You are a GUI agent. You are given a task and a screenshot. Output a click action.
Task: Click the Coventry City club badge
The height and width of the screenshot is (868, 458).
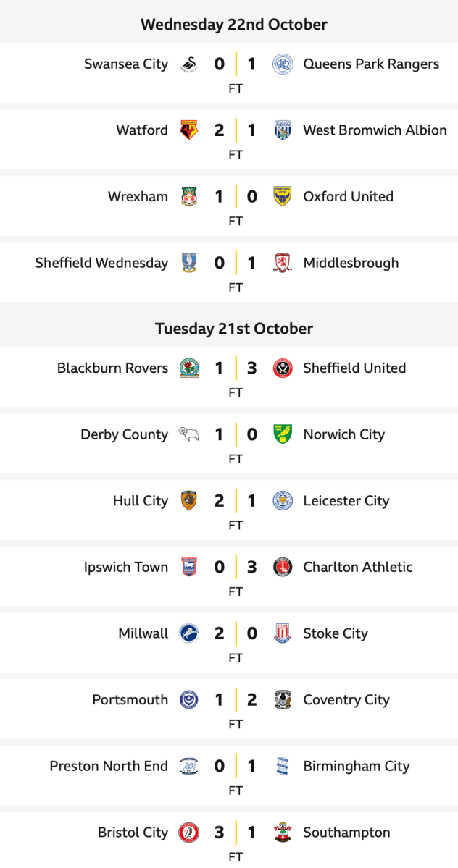pyautogui.click(x=282, y=700)
